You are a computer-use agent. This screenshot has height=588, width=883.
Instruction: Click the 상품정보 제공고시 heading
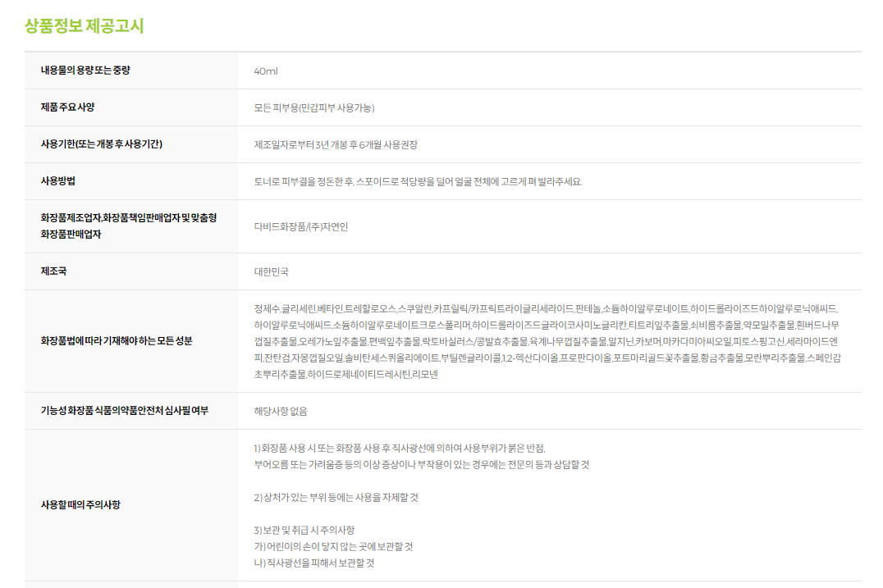(84, 25)
